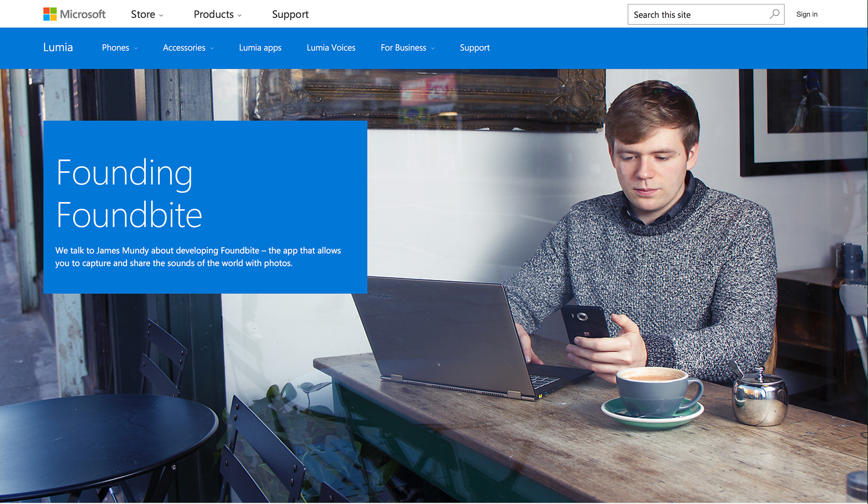This screenshot has width=868, height=504.
Task: Open the Accessories dropdown menu
Action: tap(188, 48)
